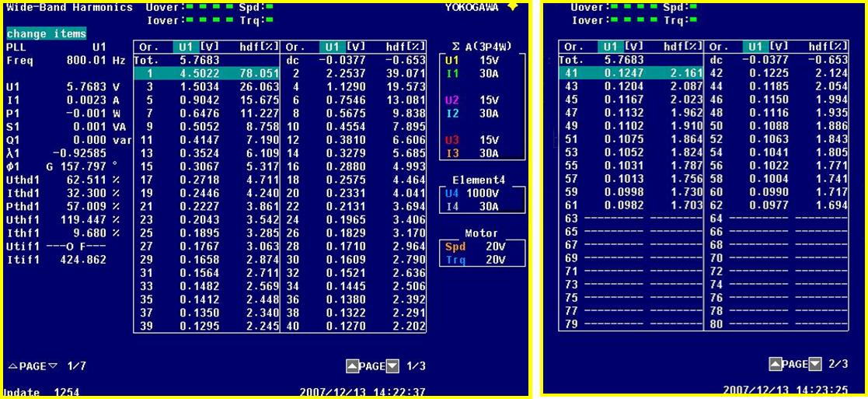Click the Pthd1 57.009 % value

click(62, 206)
